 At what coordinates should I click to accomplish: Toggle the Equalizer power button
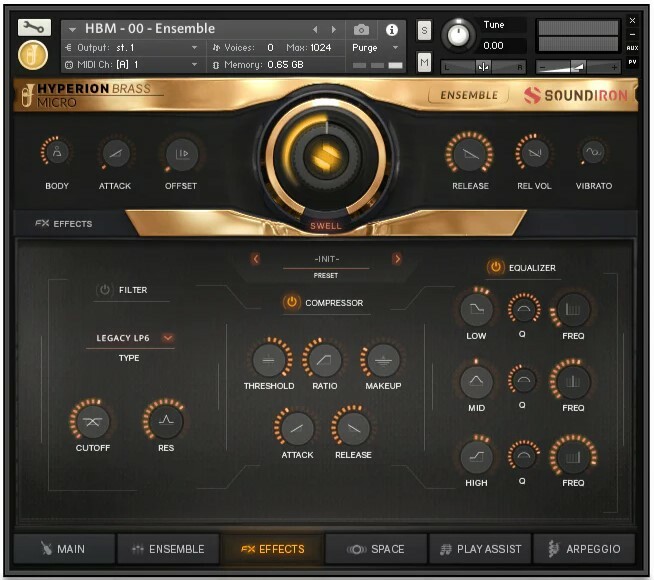click(495, 267)
